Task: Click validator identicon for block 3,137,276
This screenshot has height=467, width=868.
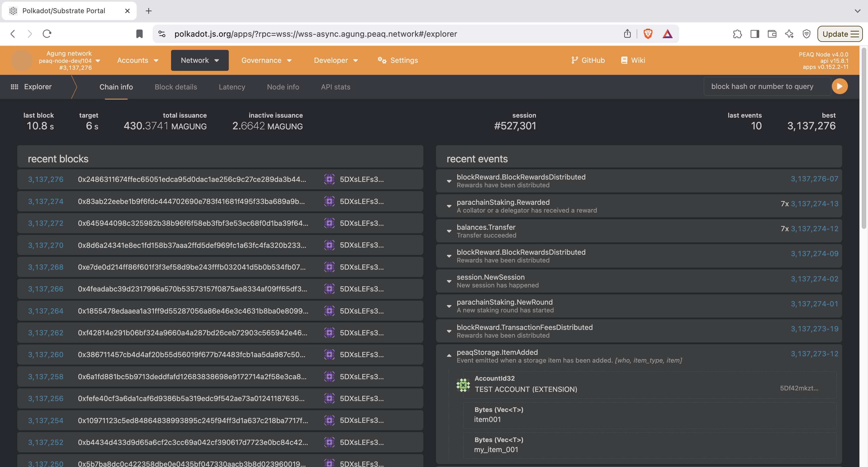Action: click(x=329, y=179)
